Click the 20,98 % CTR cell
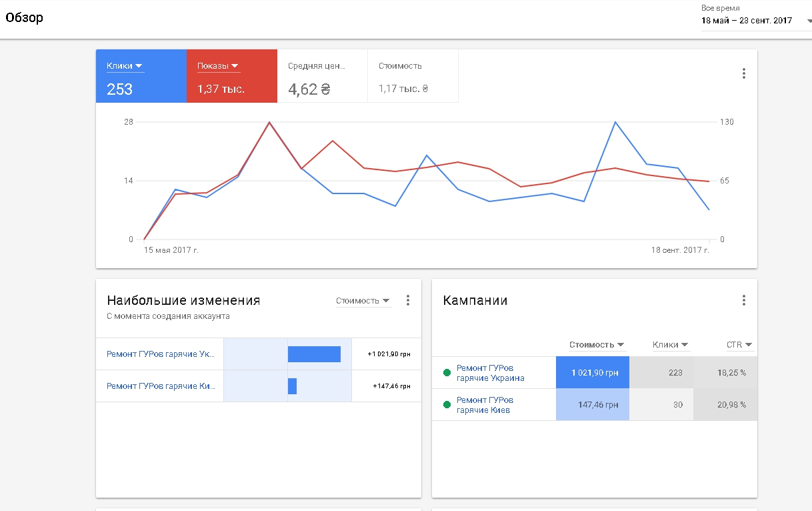 725,405
